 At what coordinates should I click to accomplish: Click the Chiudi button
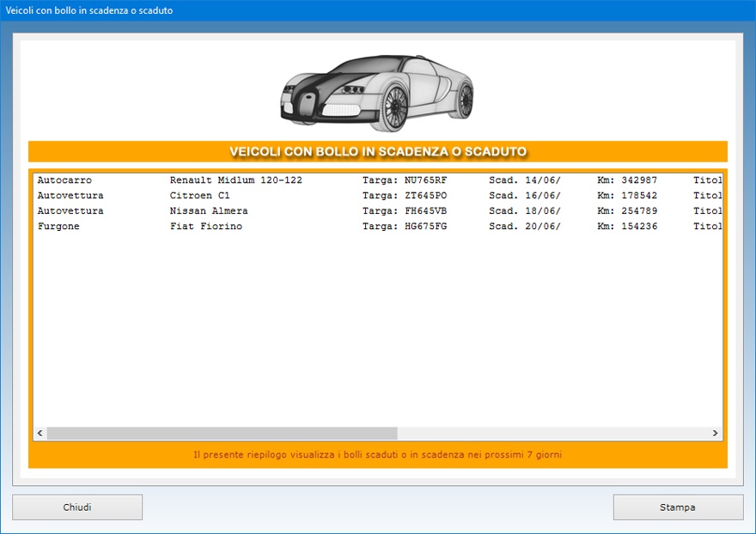point(77,507)
